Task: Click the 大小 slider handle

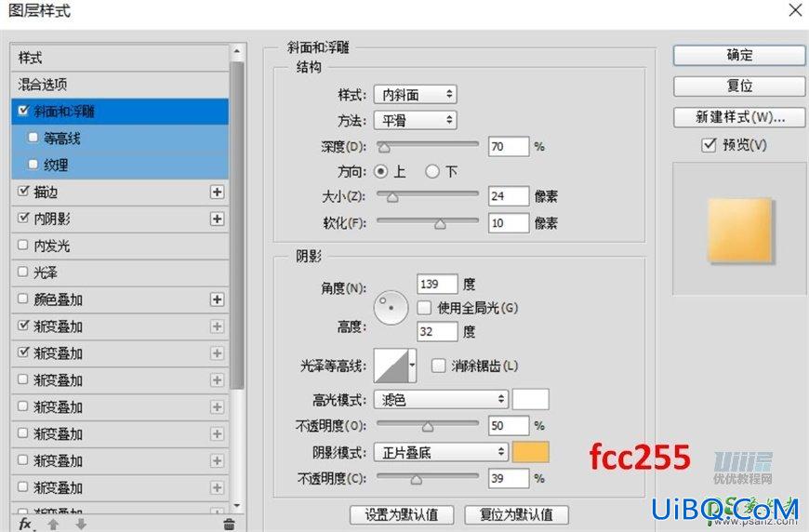Action: click(x=392, y=197)
